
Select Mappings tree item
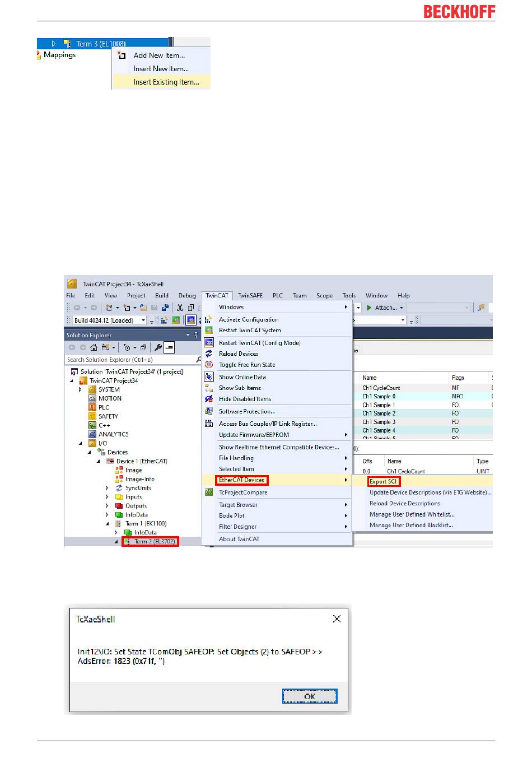pos(59,55)
